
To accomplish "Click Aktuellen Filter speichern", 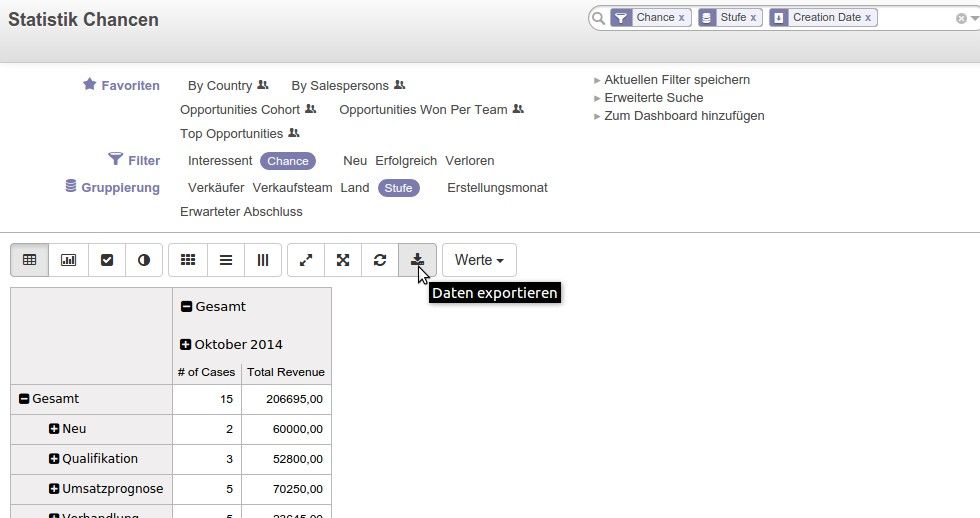I will tap(676, 80).
